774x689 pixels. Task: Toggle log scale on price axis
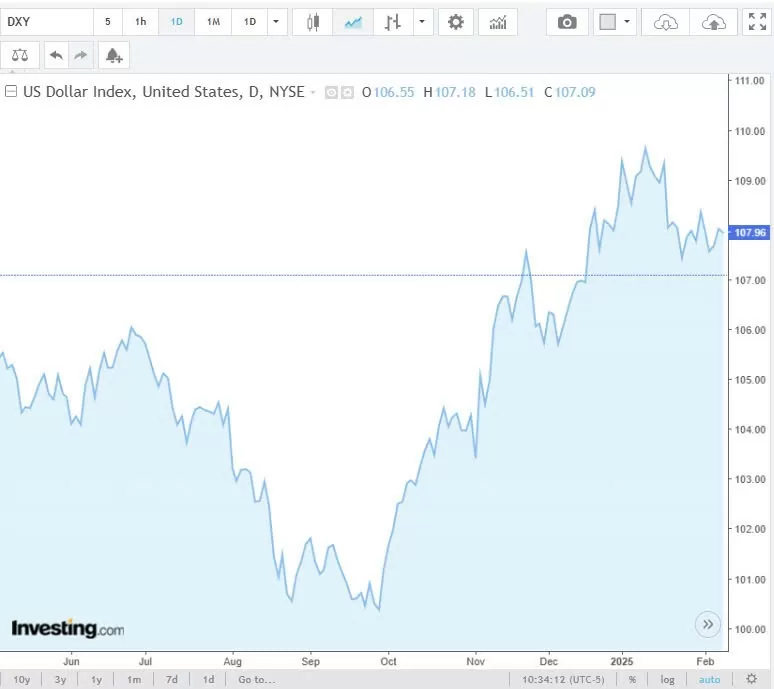coord(667,680)
